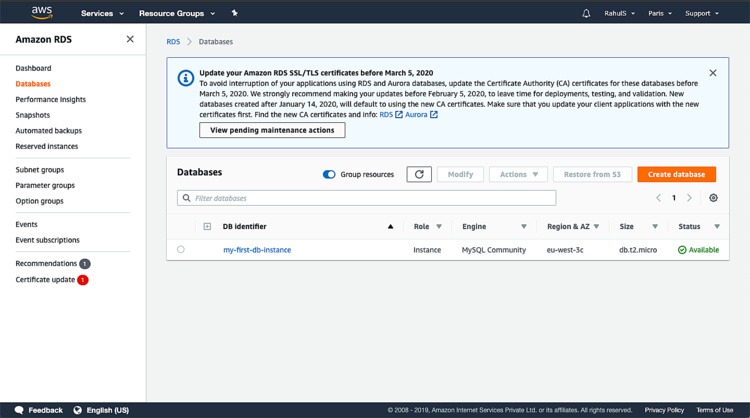Open Snapshots in the sidebar
The height and width of the screenshot is (418, 750).
click(x=33, y=115)
